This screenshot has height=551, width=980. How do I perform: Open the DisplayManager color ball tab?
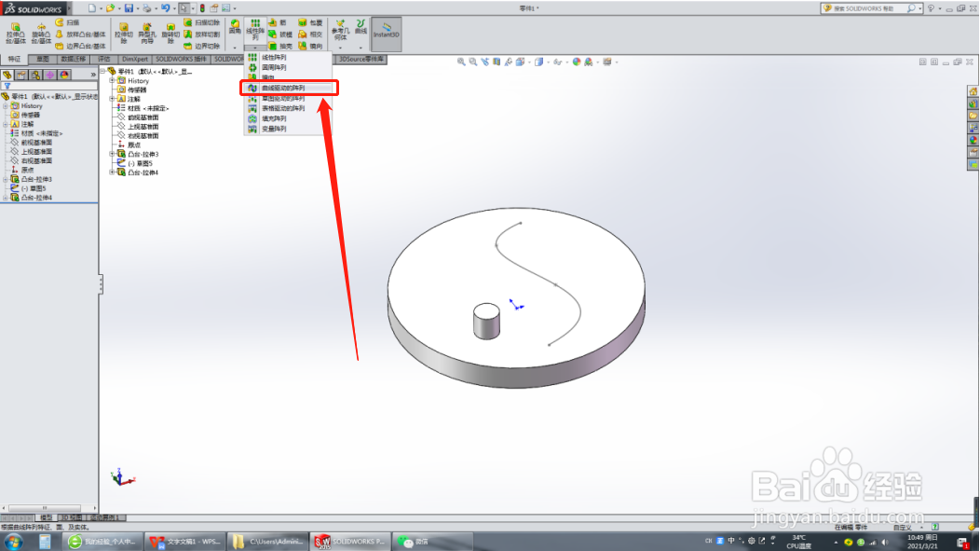pos(63,75)
